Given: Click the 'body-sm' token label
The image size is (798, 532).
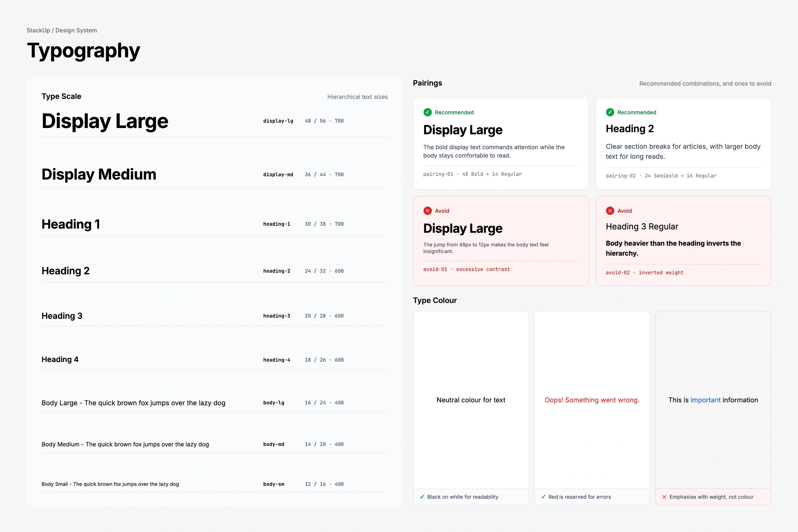Looking at the screenshot, I should pos(274,484).
